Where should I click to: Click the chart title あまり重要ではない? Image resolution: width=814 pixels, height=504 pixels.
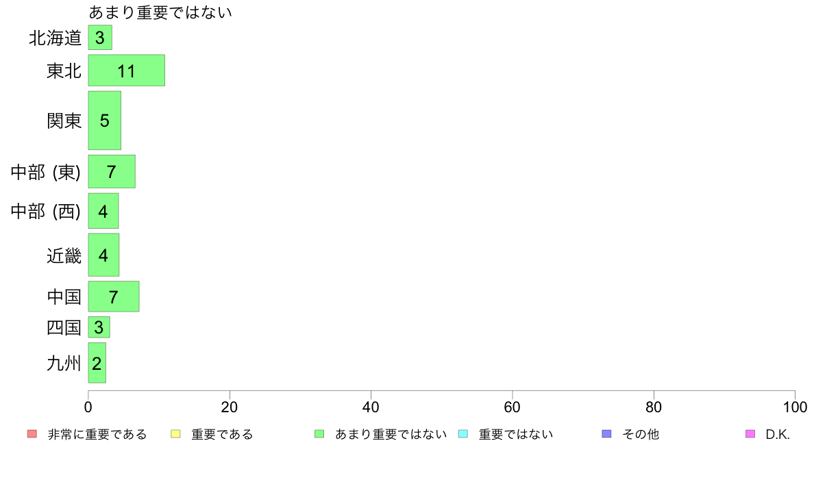click(160, 12)
